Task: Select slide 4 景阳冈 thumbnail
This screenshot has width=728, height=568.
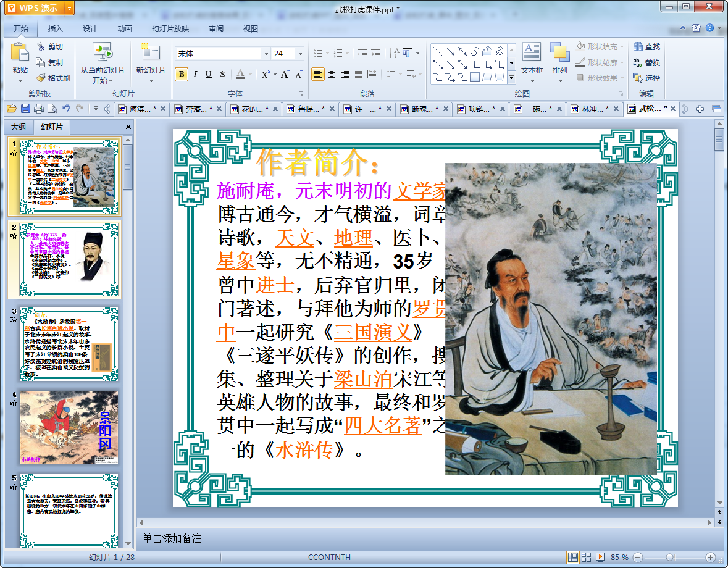Action: point(69,427)
